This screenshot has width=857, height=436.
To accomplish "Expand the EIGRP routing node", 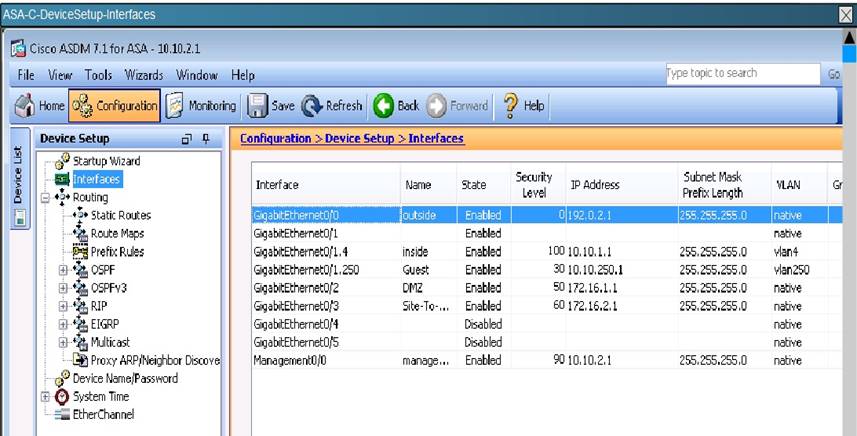I will tap(63, 323).
